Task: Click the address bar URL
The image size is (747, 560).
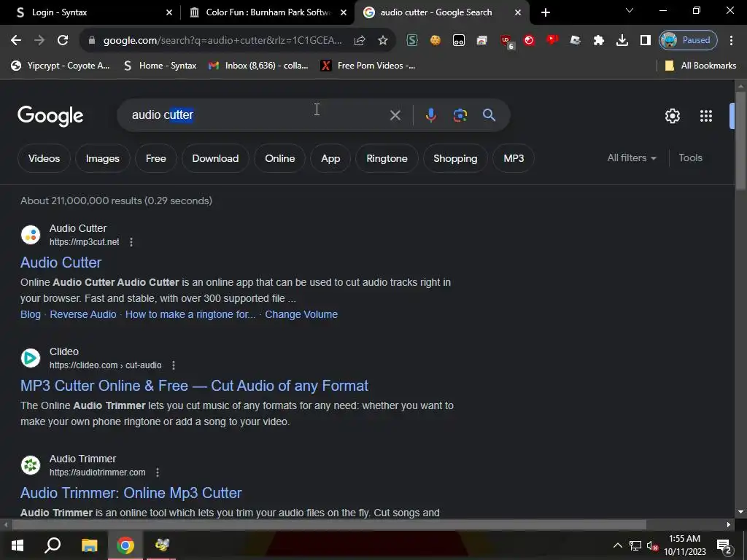Action: point(222,41)
